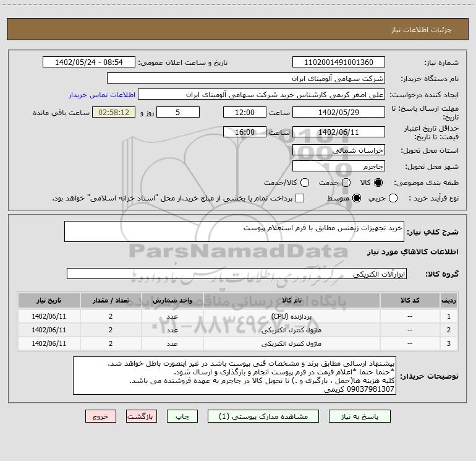Click the تاریخ نیاز column header
This screenshot has height=461, width=476.
(x=49, y=301)
